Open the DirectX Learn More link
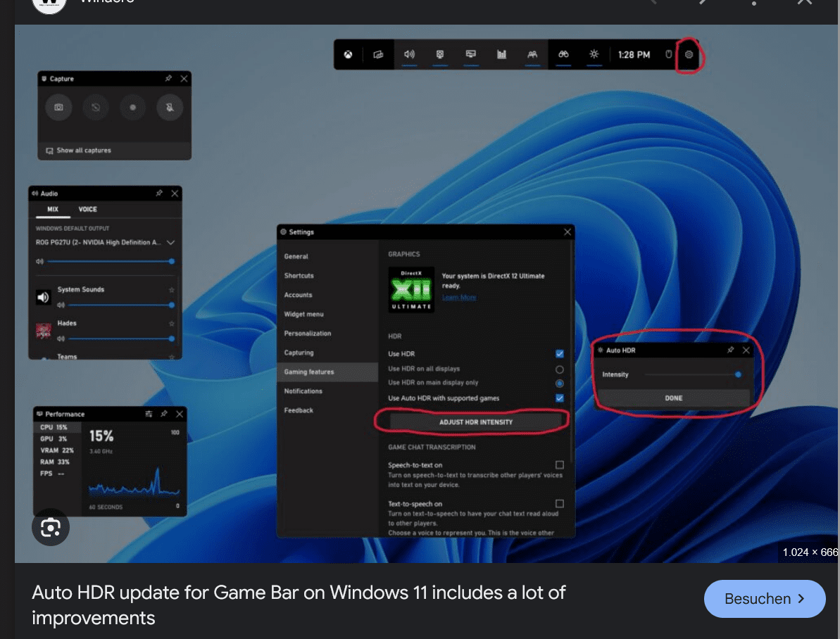Viewport: 840px width, 639px height. point(459,297)
